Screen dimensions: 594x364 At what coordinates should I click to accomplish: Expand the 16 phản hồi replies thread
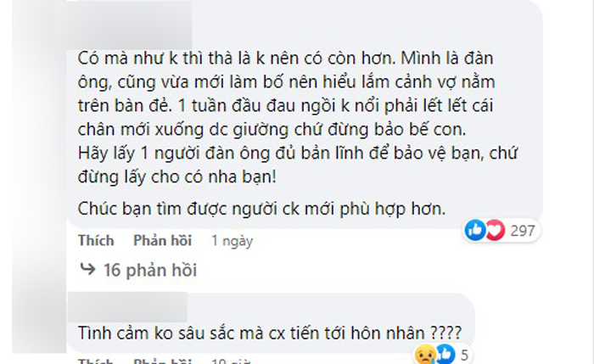pyautogui.click(x=150, y=270)
